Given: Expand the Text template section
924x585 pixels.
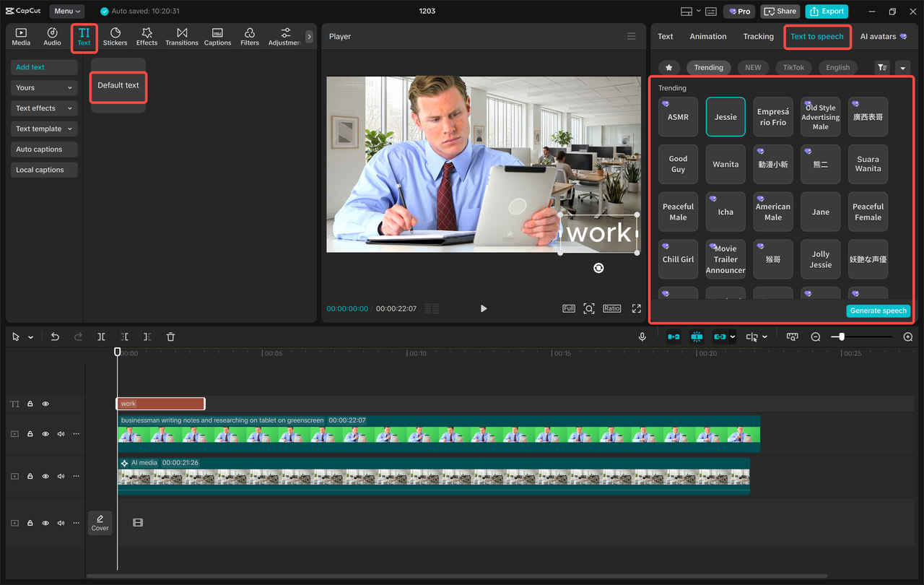Looking at the screenshot, I should [x=43, y=129].
